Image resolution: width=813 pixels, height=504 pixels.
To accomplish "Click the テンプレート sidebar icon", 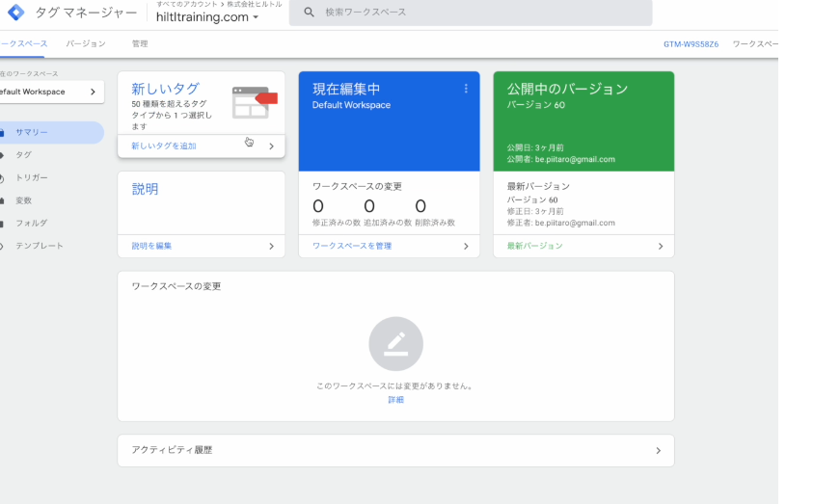I will [x=2, y=247].
